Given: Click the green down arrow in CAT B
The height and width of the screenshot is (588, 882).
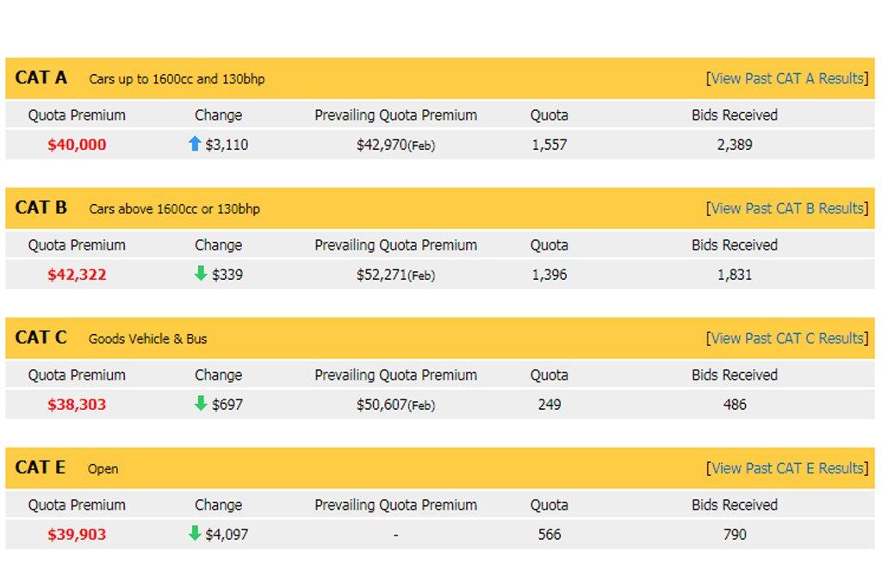Looking at the screenshot, I should coord(201,274).
